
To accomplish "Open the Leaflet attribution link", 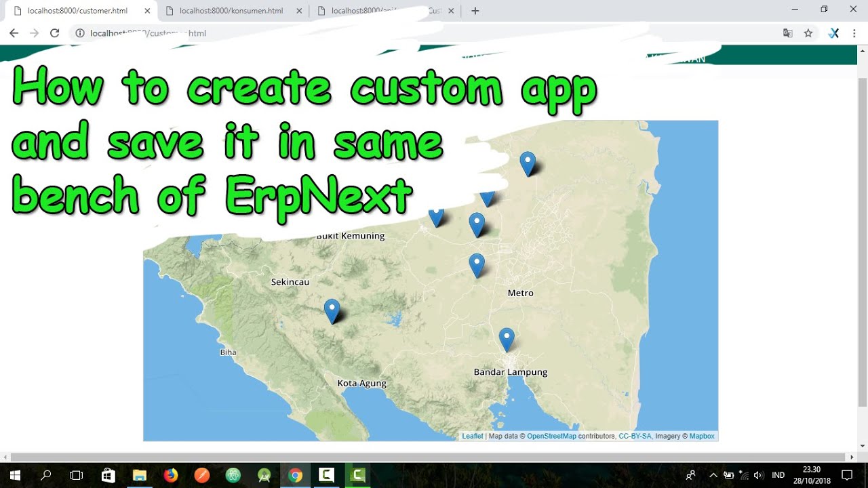I will pyautogui.click(x=473, y=436).
